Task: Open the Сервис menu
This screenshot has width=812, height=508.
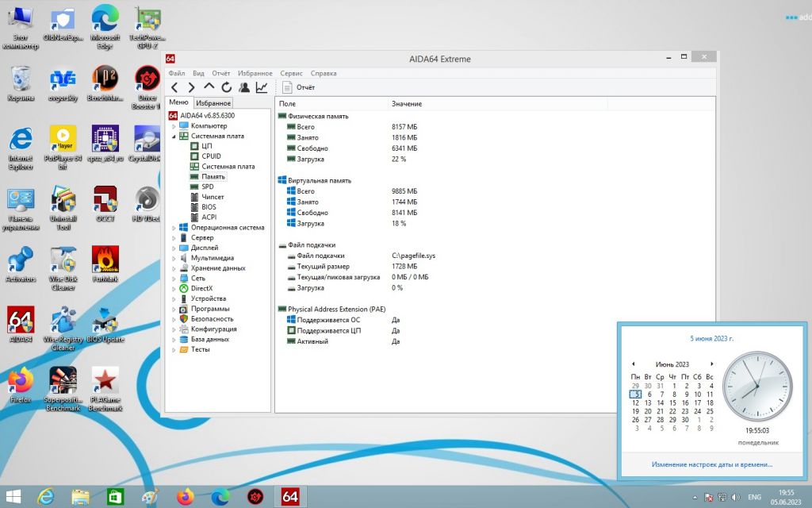Action: click(x=291, y=73)
